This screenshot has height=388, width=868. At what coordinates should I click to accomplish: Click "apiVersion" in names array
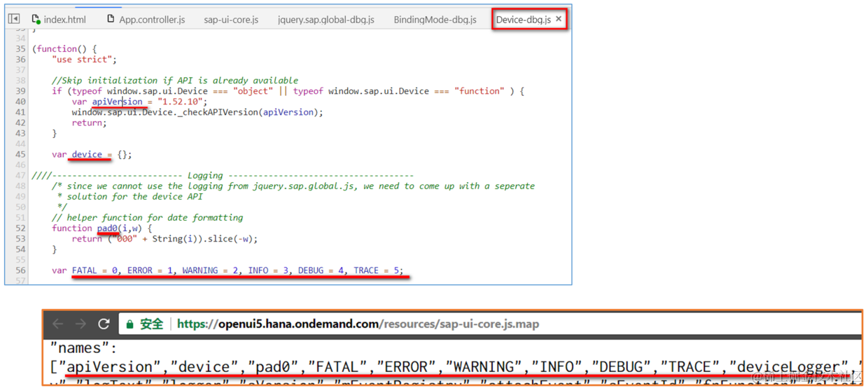point(111,367)
